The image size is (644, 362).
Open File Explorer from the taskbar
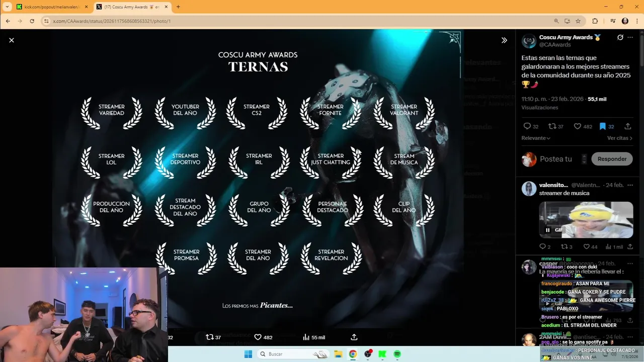(x=338, y=354)
